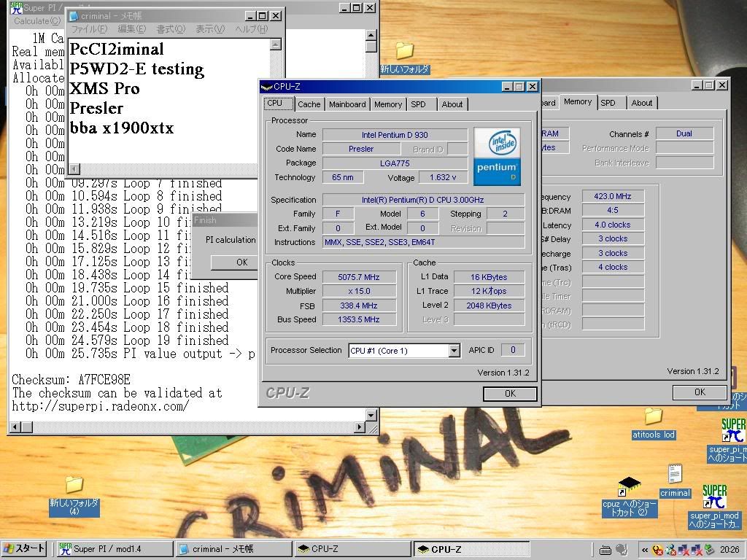Click the IME keyboard icon on the taskbar
747x560 pixels.
point(605,550)
